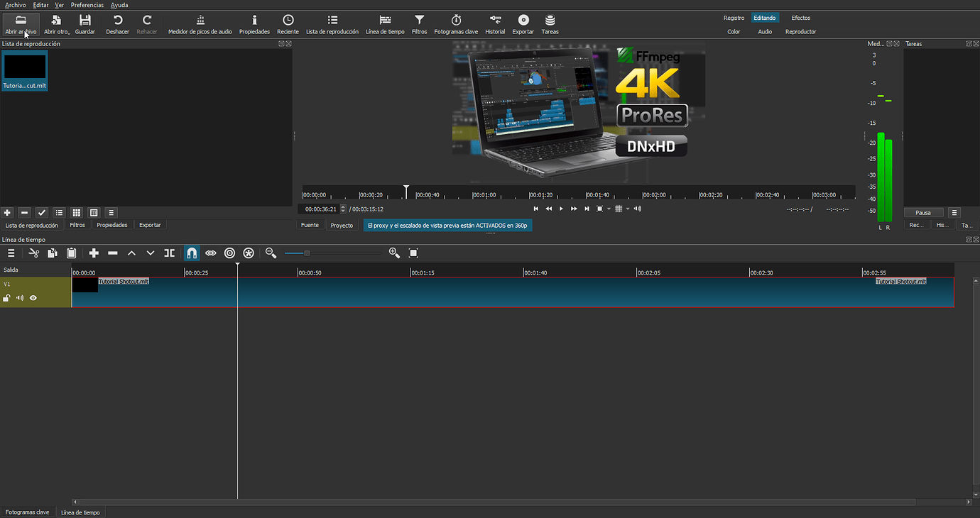The height and width of the screenshot is (518, 980).
Task: Switch to Filtros tab below playlist
Action: [x=77, y=225]
